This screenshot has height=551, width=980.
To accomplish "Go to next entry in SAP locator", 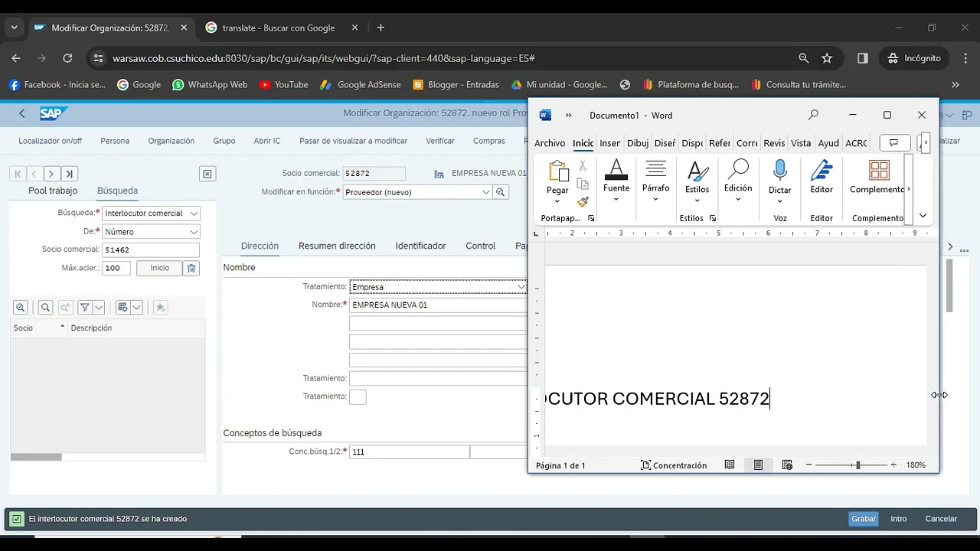I will point(51,174).
